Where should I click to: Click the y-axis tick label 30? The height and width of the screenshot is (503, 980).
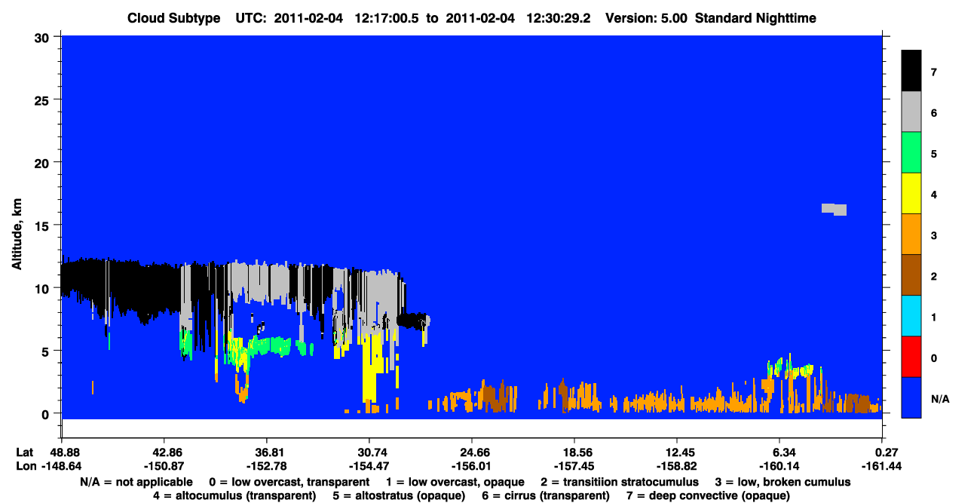tap(44, 37)
